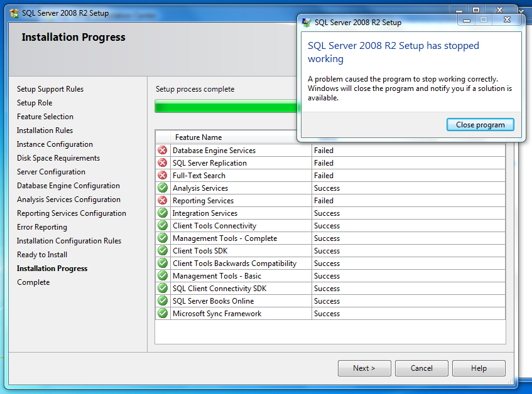This screenshot has width=532, height=394.
Task: Click the green check icon beside Integration Services
Action: point(163,213)
